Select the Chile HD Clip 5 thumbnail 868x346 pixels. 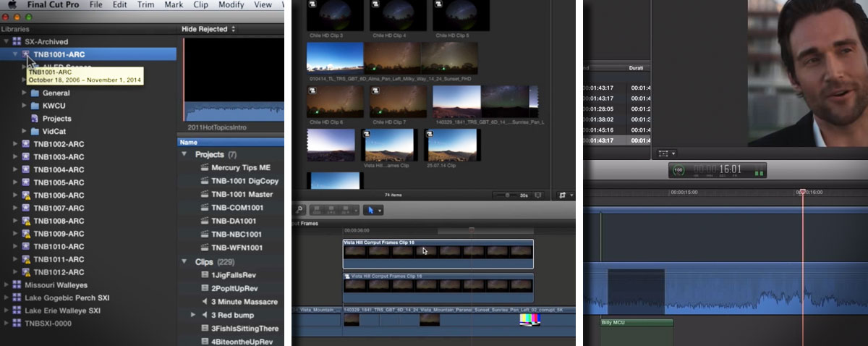(461, 14)
